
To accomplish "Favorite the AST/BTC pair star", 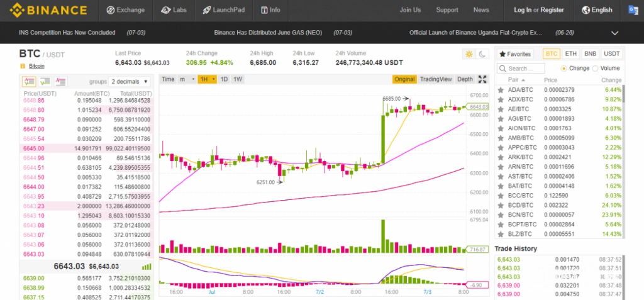I will pyautogui.click(x=501, y=176).
